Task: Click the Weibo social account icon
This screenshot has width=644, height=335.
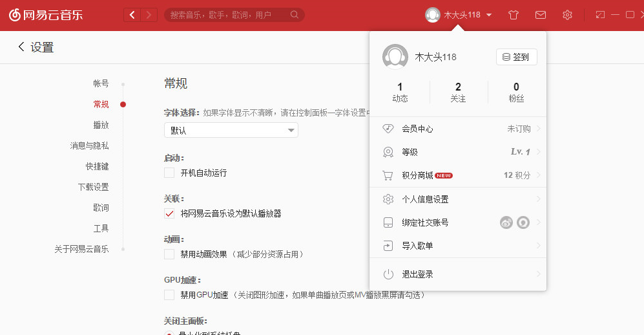Action: tap(506, 222)
